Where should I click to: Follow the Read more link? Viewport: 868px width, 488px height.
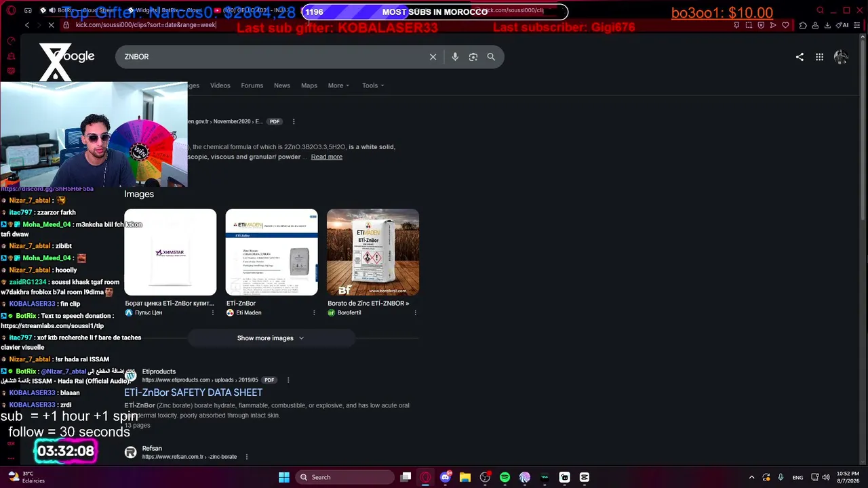point(327,157)
